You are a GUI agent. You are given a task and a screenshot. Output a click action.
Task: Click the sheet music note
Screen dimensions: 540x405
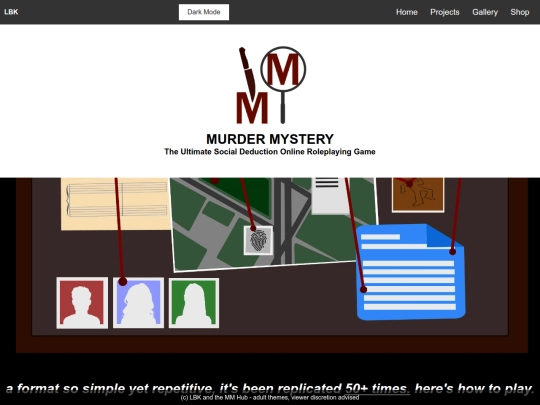click(x=115, y=204)
